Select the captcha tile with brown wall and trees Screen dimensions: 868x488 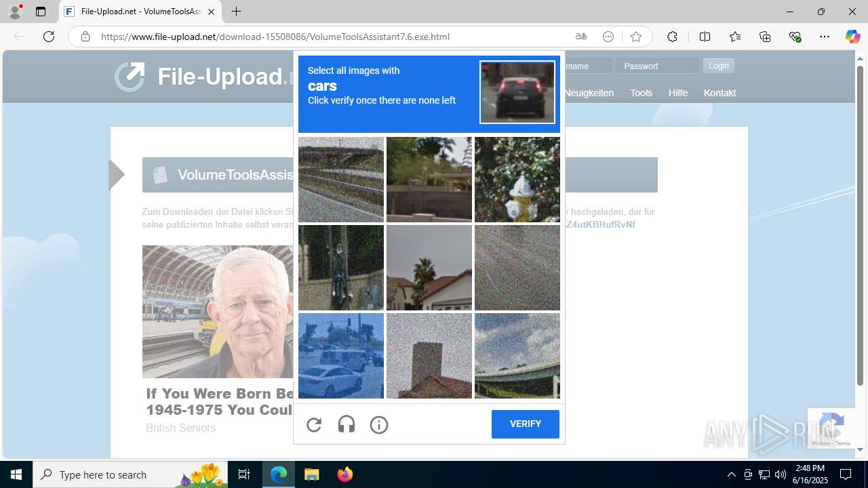click(x=429, y=180)
